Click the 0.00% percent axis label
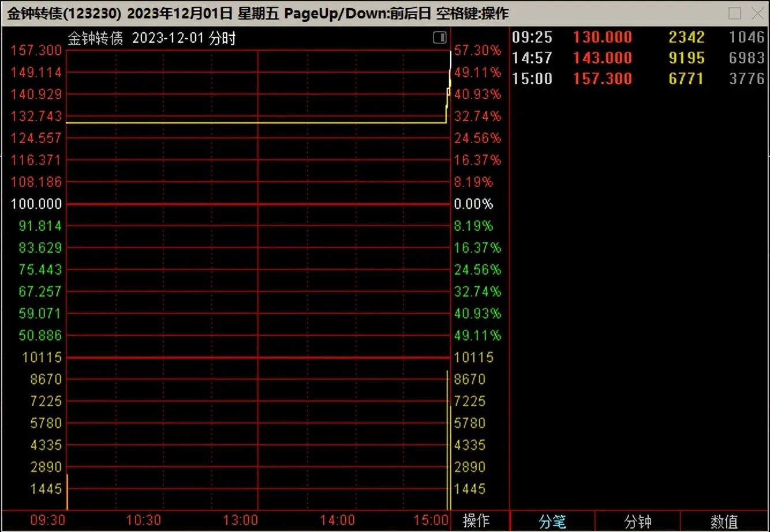Screen dimensions: 770x532 (x=473, y=204)
